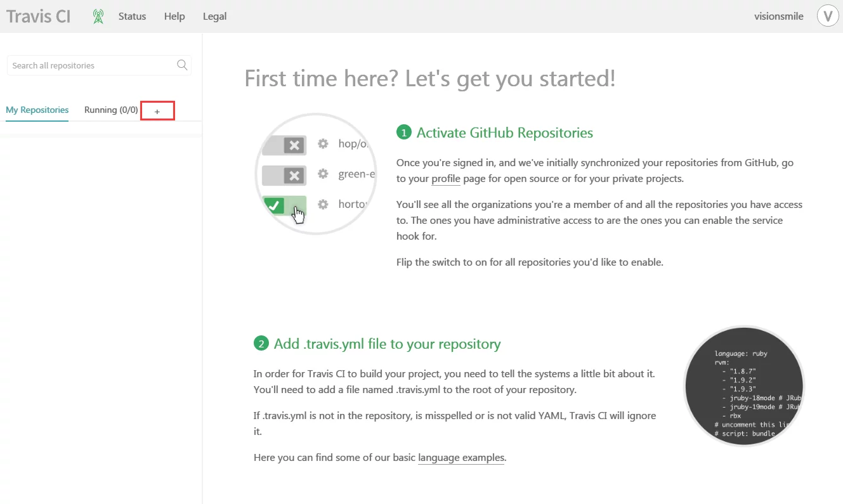This screenshot has height=504, width=843.
Task: Toggle the switch for hop/o repository
Action: pyautogui.click(x=285, y=145)
